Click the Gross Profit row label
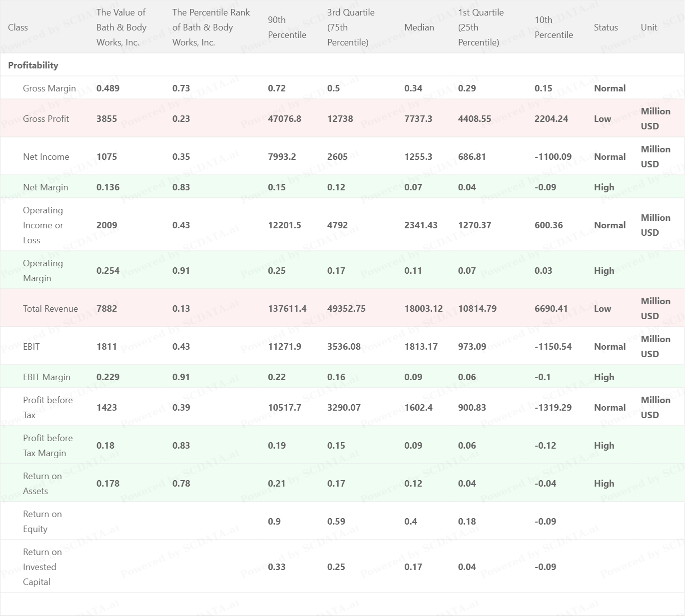 tap(46, 119)
